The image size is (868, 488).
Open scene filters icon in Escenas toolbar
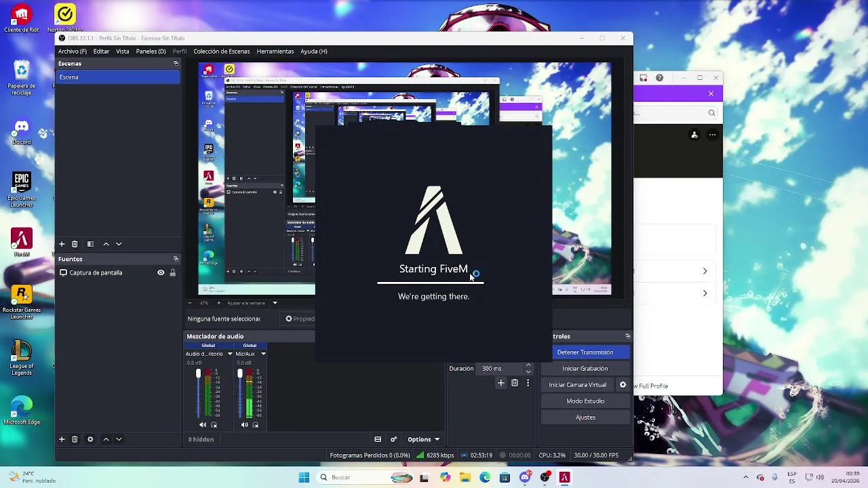(90, 244)
